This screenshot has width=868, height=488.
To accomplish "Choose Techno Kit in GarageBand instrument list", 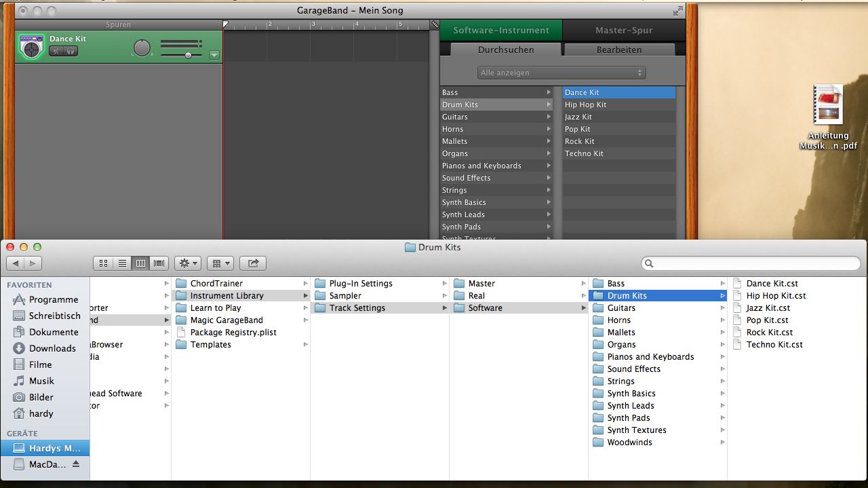I will pos(619,153).
